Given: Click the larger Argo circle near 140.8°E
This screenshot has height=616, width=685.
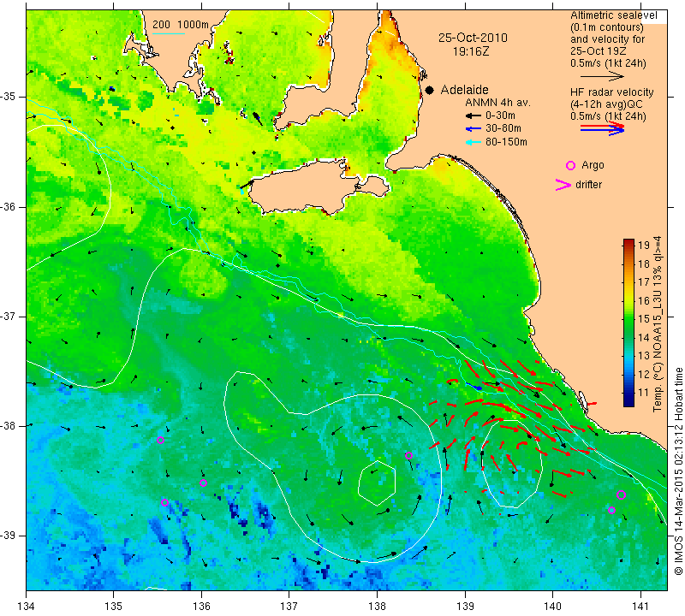Looking at the screenshot, I should pos(622,495).
